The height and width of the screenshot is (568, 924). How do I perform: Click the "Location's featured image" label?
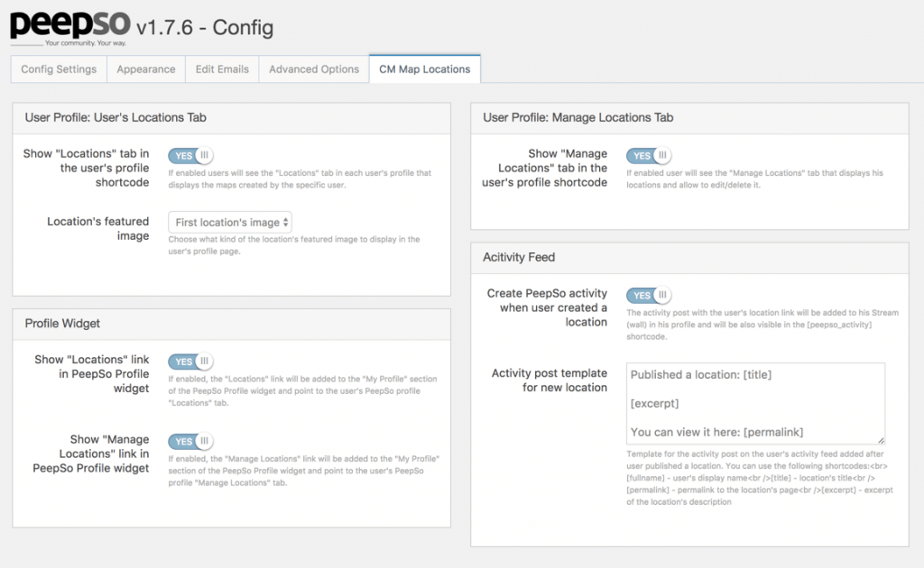[x=97, y=229]
